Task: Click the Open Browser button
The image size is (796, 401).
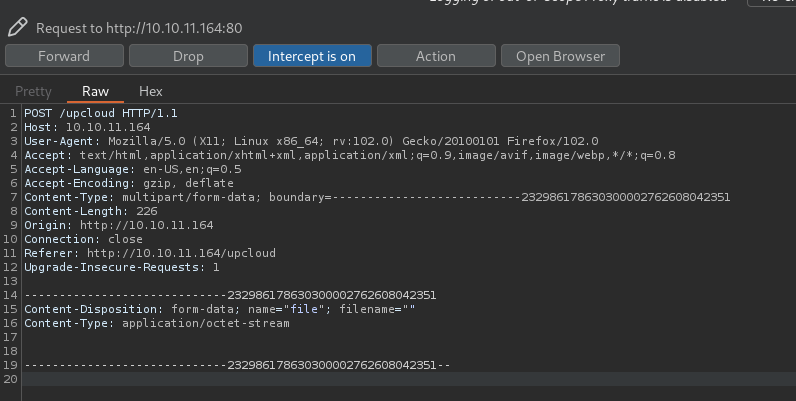Action: (x=560, y=56)
